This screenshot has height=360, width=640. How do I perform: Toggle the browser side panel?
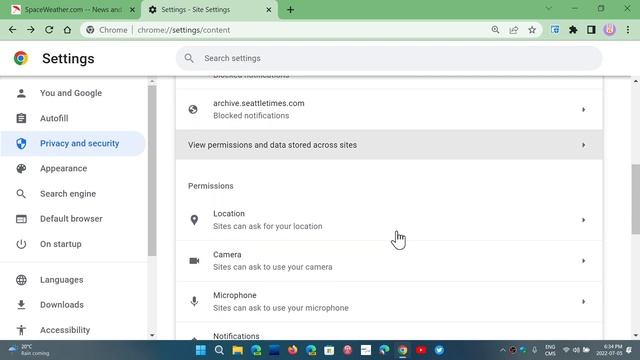591,30
